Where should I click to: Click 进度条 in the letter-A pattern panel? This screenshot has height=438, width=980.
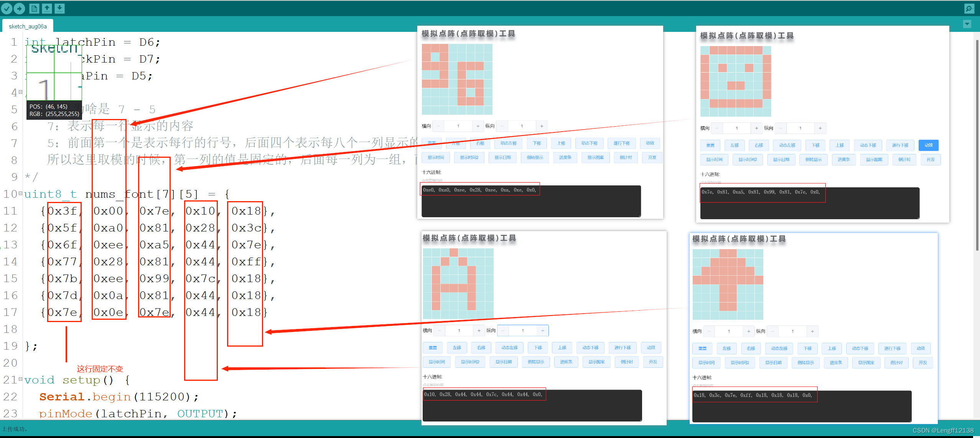566,362
